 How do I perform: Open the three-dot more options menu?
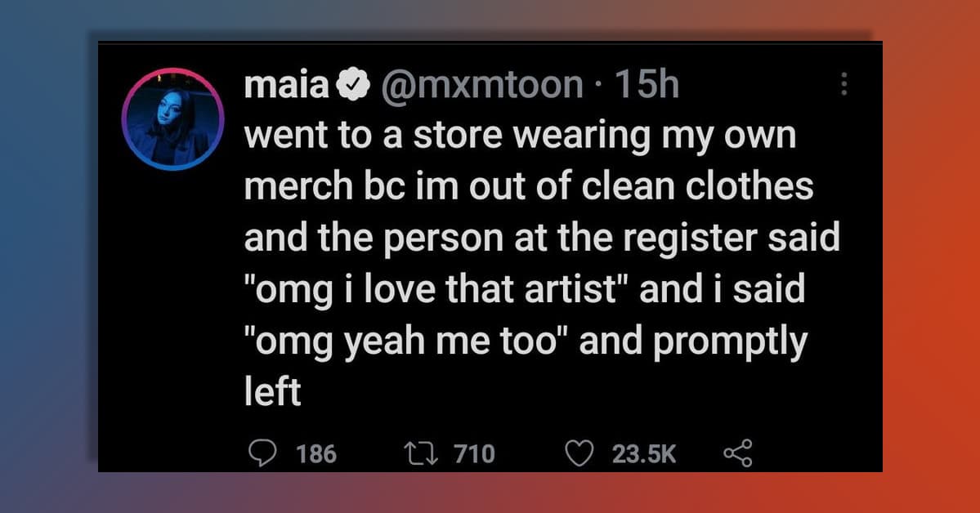click(844, 83)
